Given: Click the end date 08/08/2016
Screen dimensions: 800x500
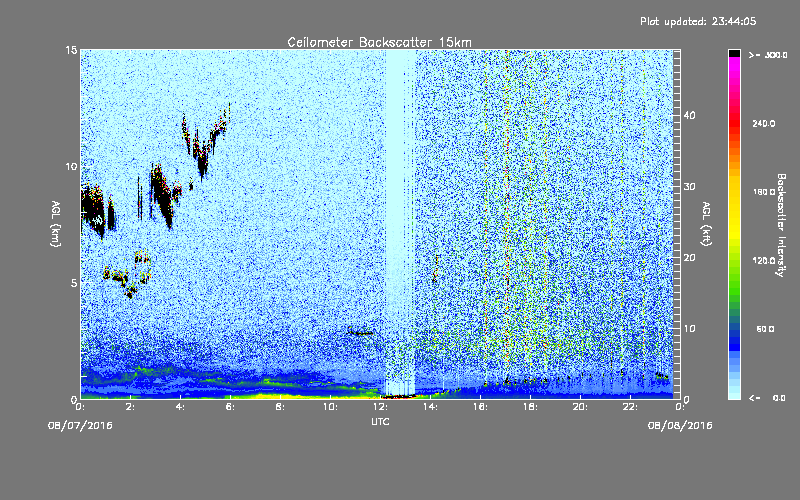Looking at the screenshot, I should click(x=680, y=426).
